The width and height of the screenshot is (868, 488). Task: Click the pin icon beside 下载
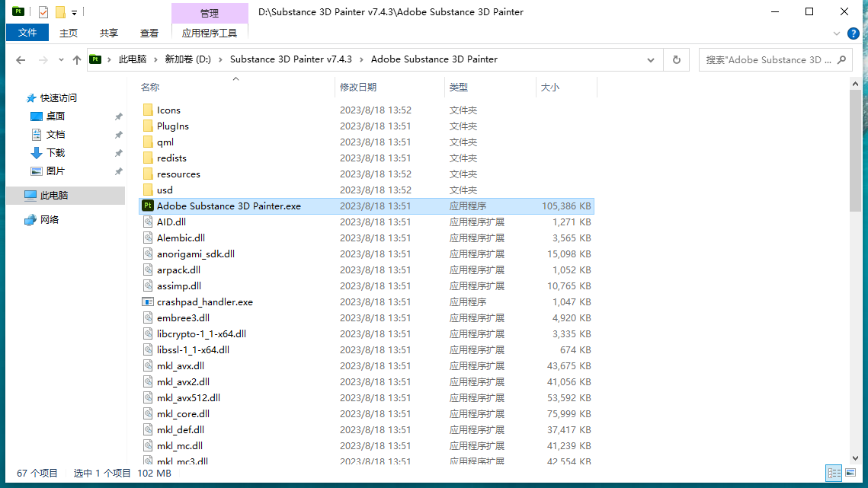(118, 153)
